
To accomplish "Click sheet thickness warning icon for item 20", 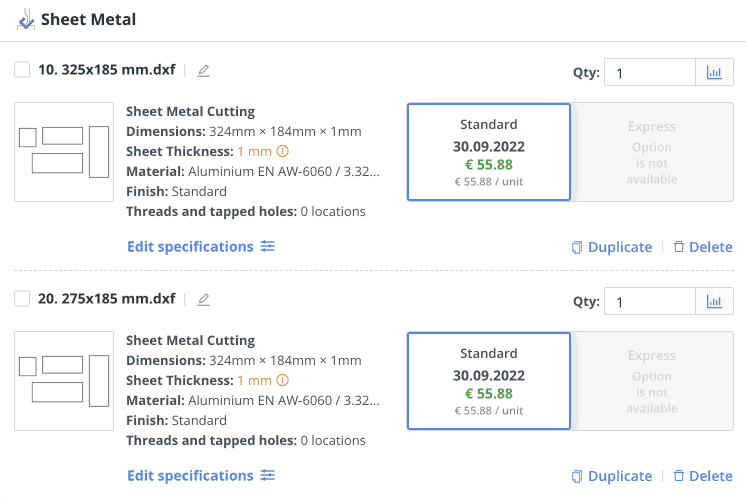I will click(282, 381).
